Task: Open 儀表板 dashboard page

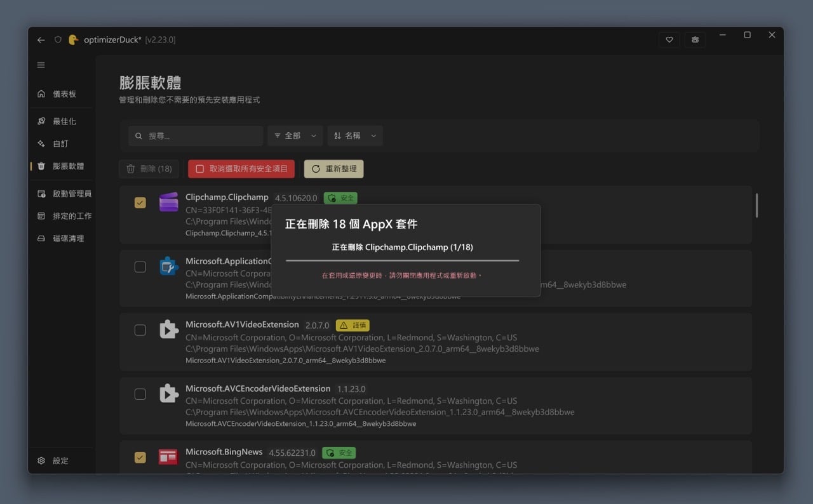Action: [62, 94]
